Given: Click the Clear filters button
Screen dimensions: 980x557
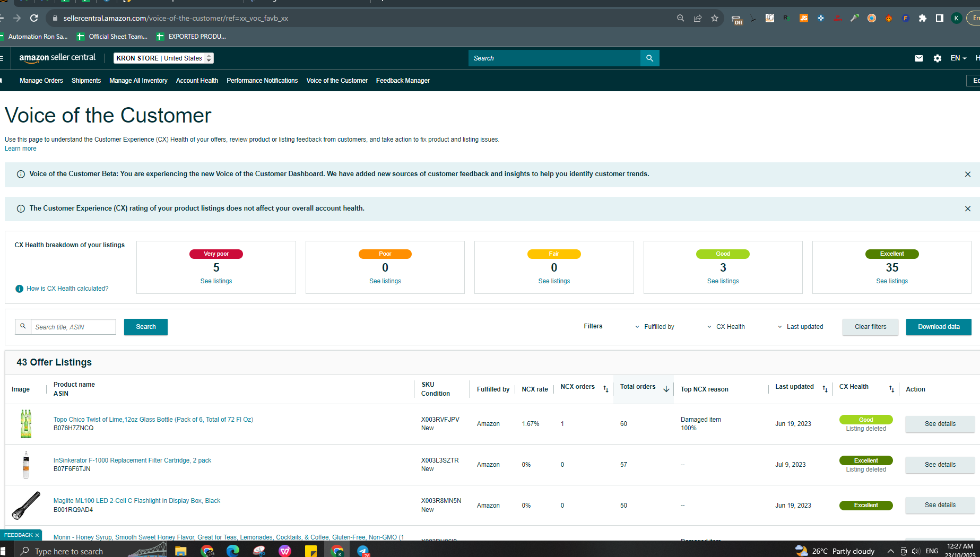Looking at the screenshot, I should [870, 327].
